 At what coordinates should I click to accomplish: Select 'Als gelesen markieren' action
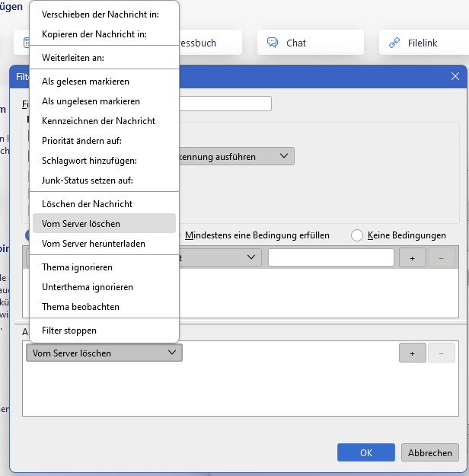(104, 81)
